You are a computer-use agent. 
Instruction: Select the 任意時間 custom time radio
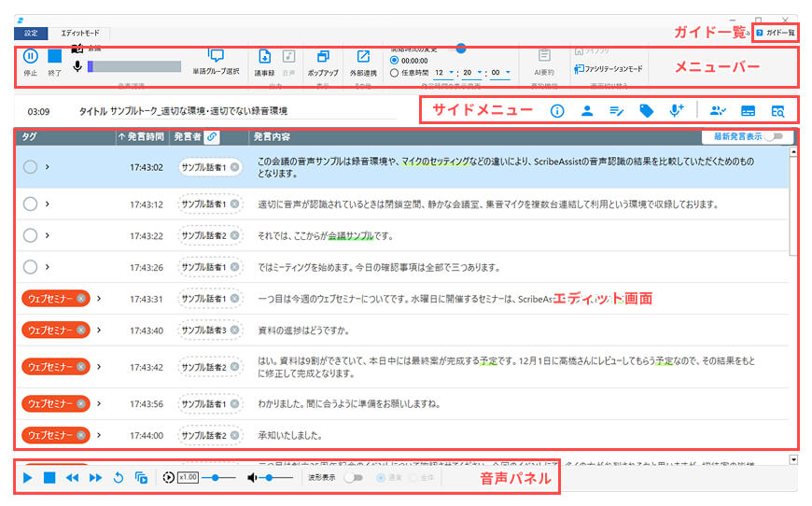click(394, 73)
